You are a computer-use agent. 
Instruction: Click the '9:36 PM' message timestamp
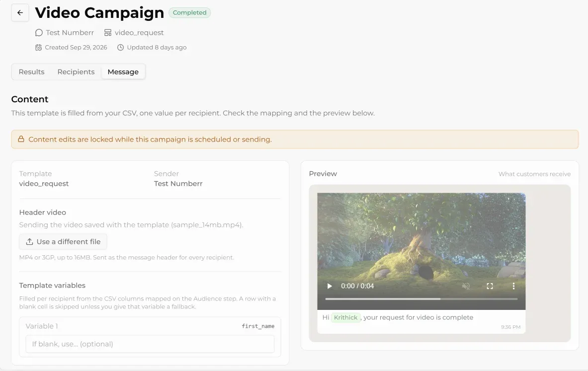511,327
